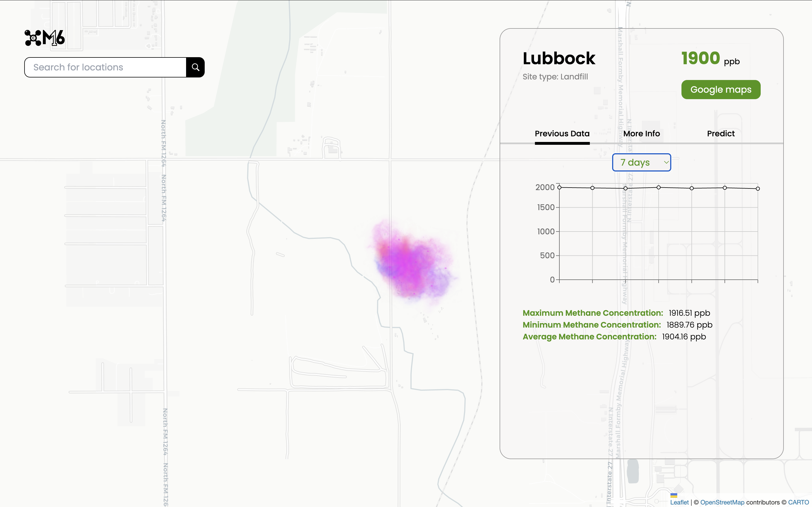This screenshot has width=812, height=507.
Task: Click the last data point on chart
Action: point(758,189)
